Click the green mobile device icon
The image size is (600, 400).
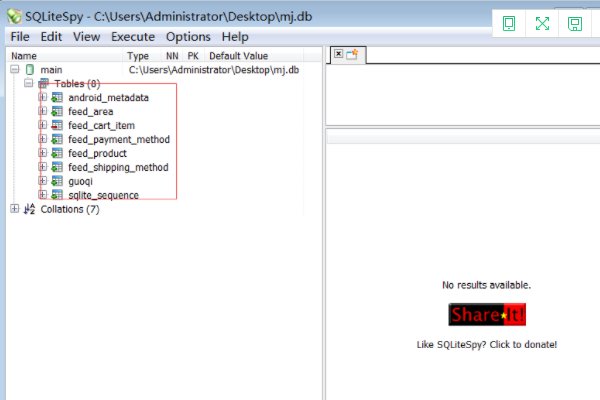pos(510,24)
